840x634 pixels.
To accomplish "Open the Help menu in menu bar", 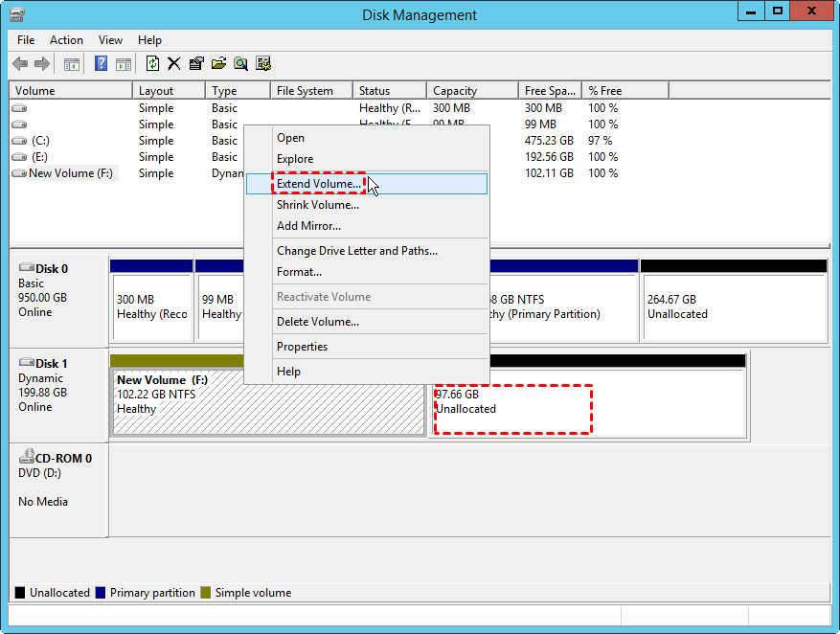I will pos(149,40).
